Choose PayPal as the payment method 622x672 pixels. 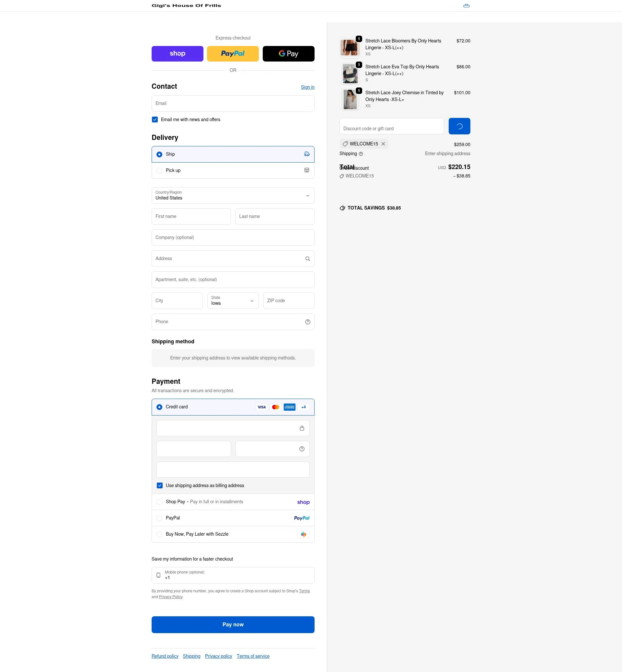coord(233,518)
